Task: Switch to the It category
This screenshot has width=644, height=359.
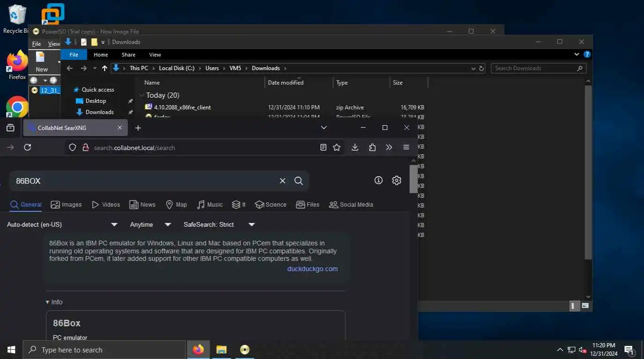Action: (x=239, y=205)
